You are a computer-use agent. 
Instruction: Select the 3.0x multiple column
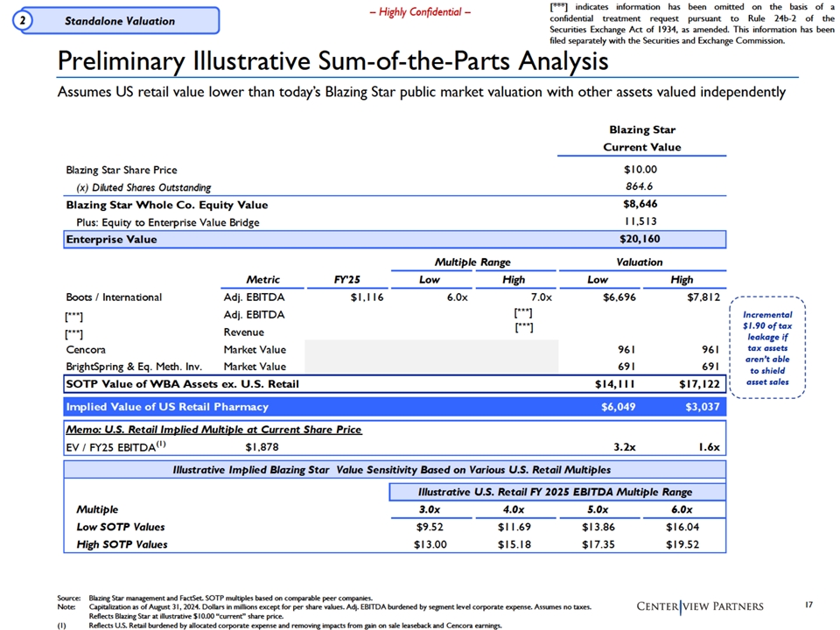click(x=430, y=509)
